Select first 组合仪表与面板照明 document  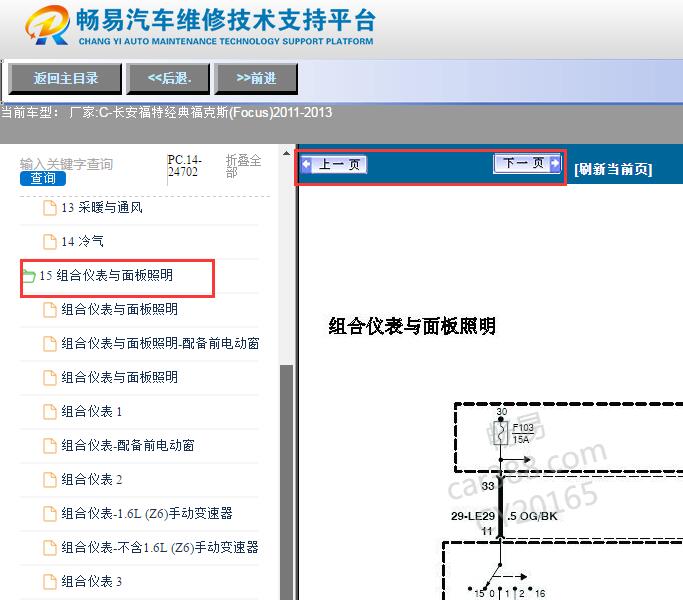click(119, 309)
